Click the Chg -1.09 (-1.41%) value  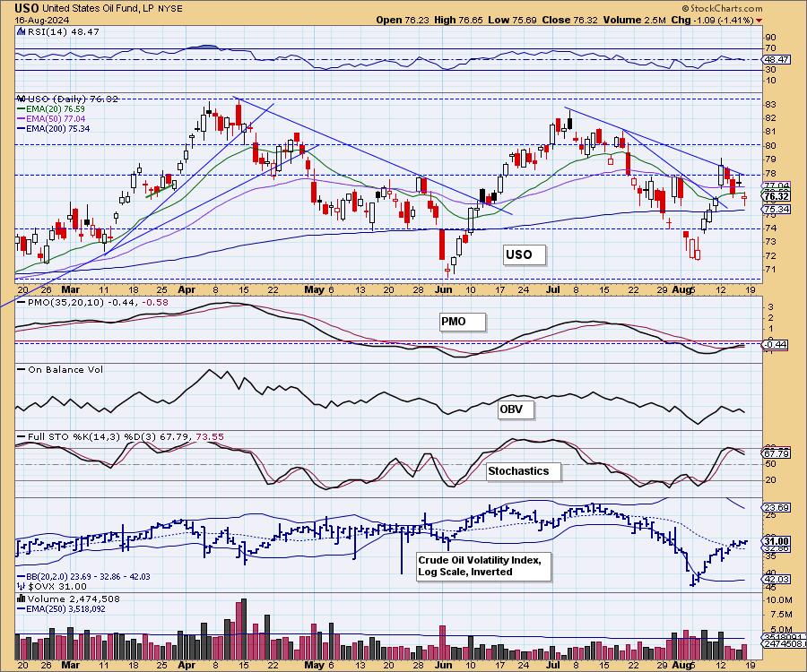coord(712,20)
